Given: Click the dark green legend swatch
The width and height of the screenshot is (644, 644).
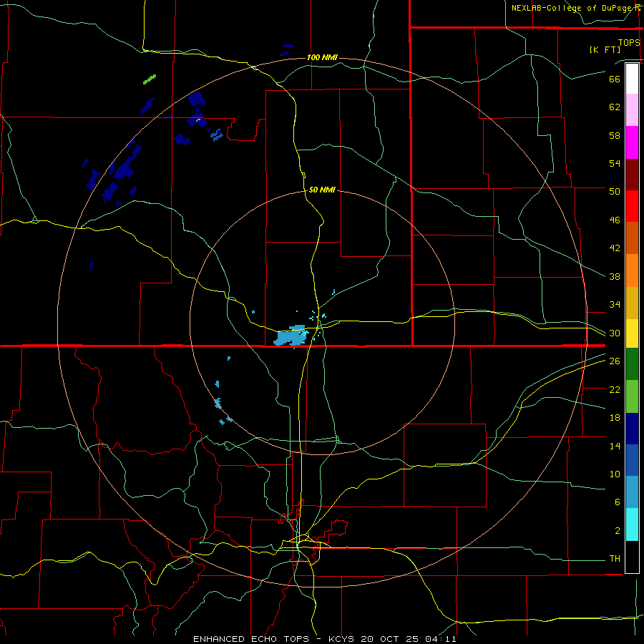Looking at the screenshot, I should 632,364.
